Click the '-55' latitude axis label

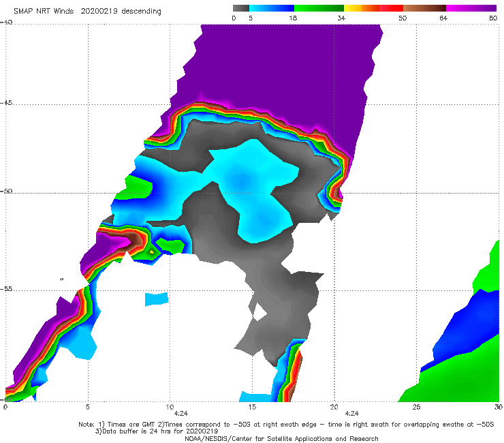coord(6,289)
